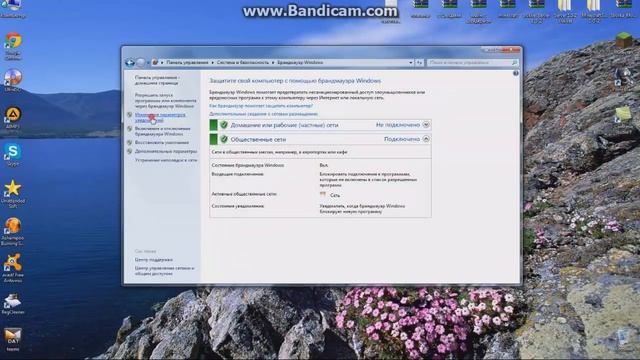
Task: Click the Вкл. firewall state value
Action: 323,165
